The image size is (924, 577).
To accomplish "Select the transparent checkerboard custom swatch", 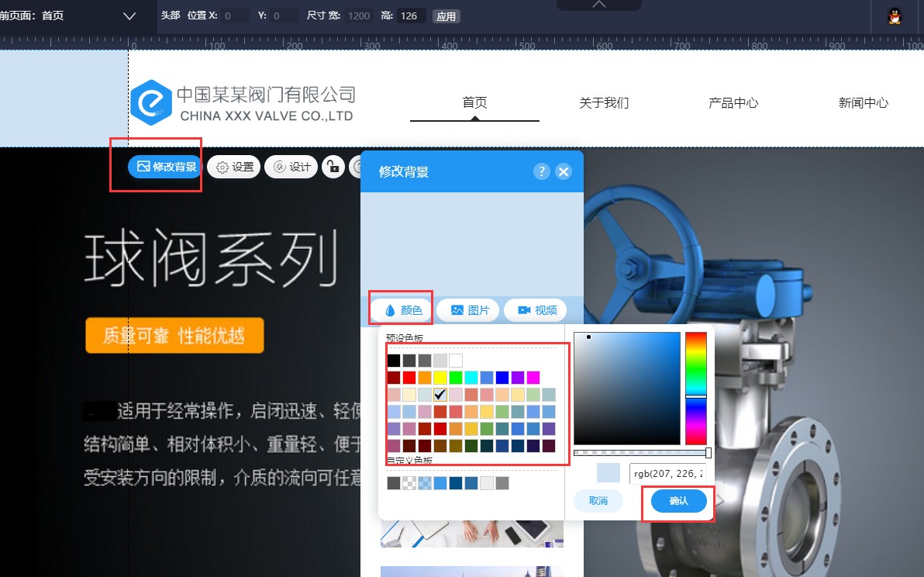I will point(409,483).
